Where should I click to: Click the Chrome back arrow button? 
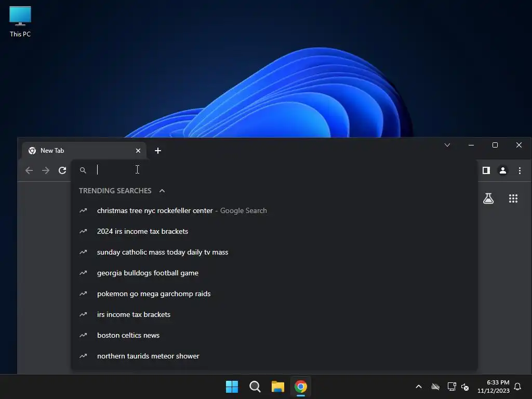point(29,170)
